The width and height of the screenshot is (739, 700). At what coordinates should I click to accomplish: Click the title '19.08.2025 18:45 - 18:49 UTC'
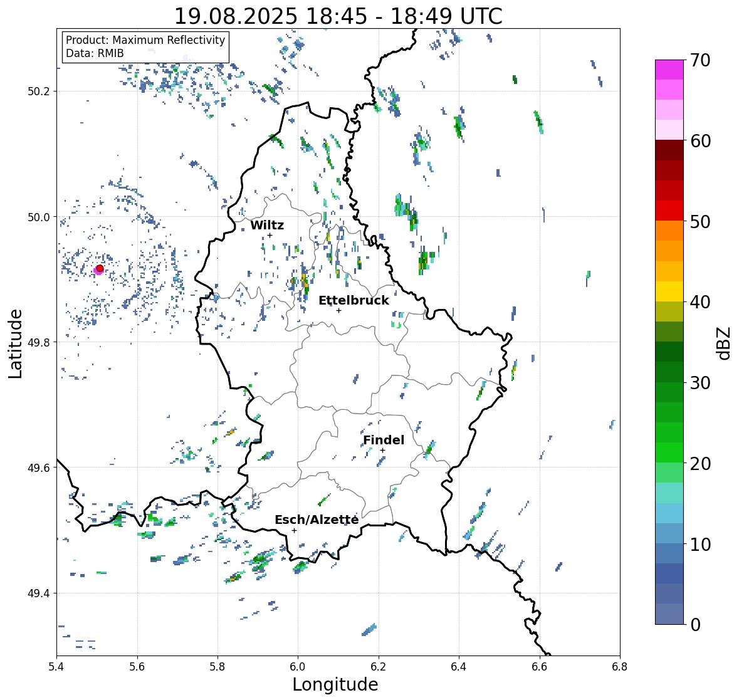[338, 16]
